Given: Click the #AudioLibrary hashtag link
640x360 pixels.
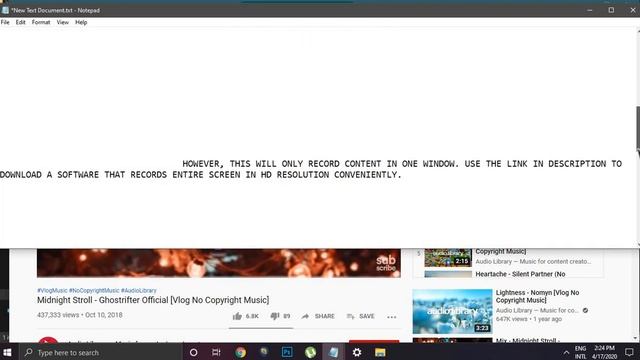Looking at the screenshot, I should click(x=139, y=291).
